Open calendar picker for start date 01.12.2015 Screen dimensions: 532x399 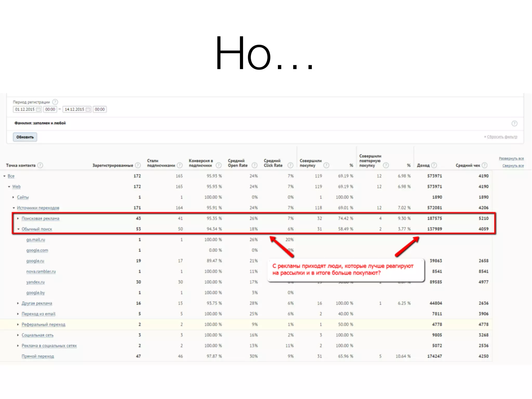coord(38,109)
